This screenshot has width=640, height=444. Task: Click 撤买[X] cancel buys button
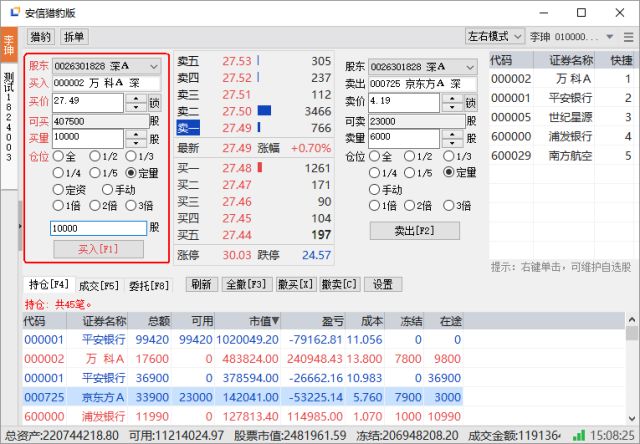point(296,284)
